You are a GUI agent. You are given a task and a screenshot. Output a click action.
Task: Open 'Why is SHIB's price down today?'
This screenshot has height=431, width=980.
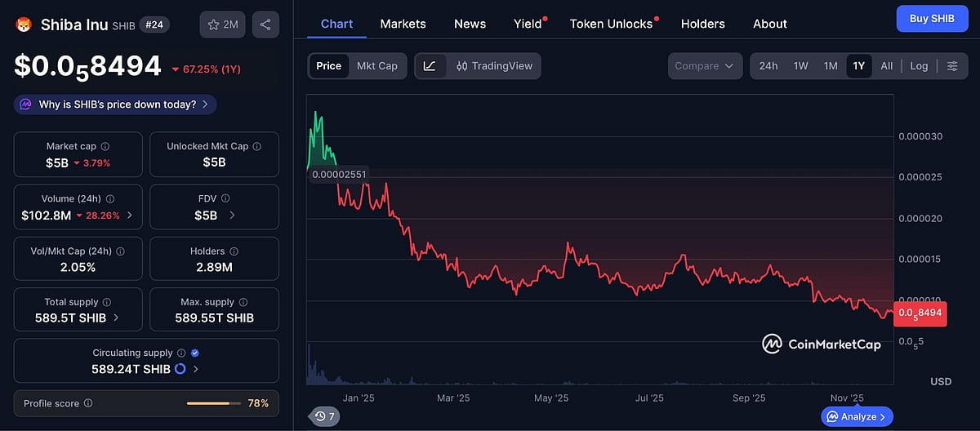tap(115, 104)
